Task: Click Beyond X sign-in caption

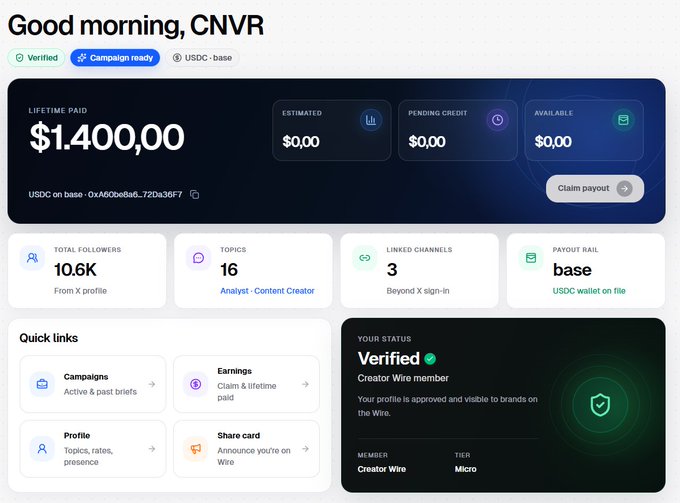Action: pos(418,291)
